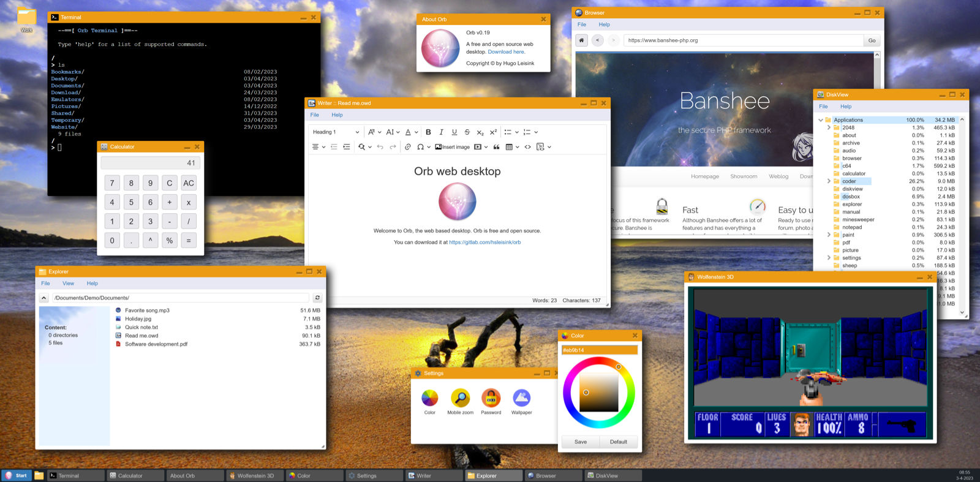This screenshot has height=482, width=980.
Task: Open Color settings icon in Settings window
Action: tap(430, 401)
